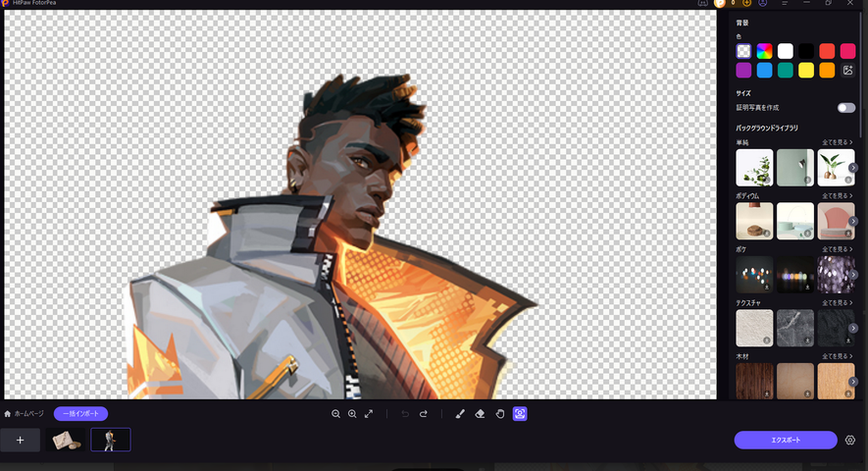The height and width of the screenshot is (471, 868).
Task: Choose the teal green background swatch
Action: 785,71
